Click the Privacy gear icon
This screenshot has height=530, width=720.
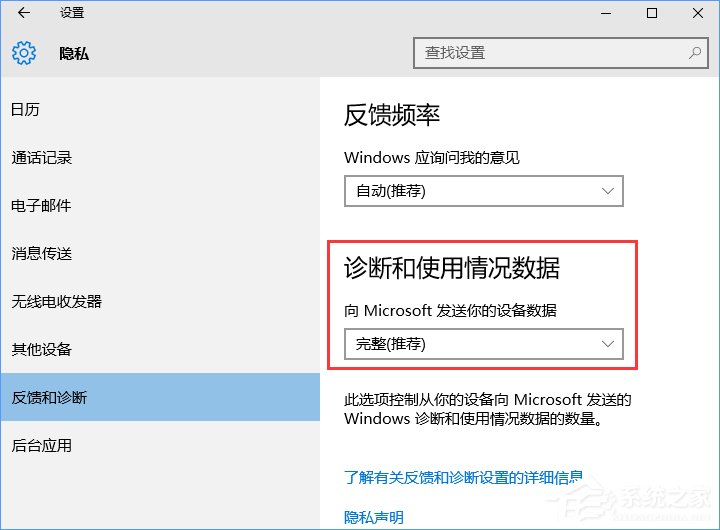pyautogui.click(x=24, y=53)
